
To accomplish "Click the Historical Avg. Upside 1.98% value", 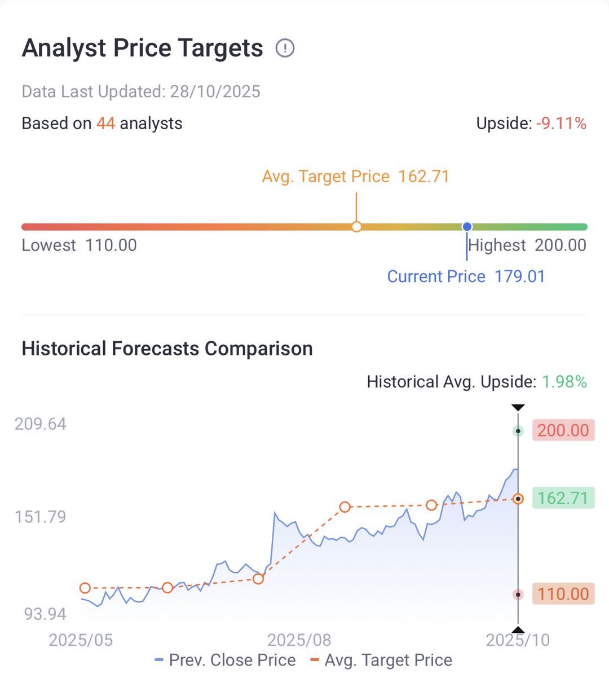I will coord(564,382).
